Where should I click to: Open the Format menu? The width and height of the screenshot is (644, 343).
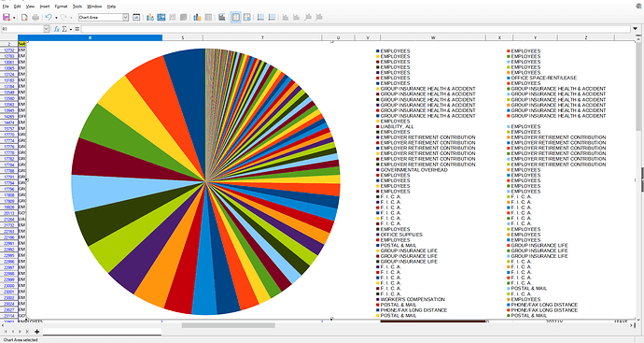coord(62,7)
